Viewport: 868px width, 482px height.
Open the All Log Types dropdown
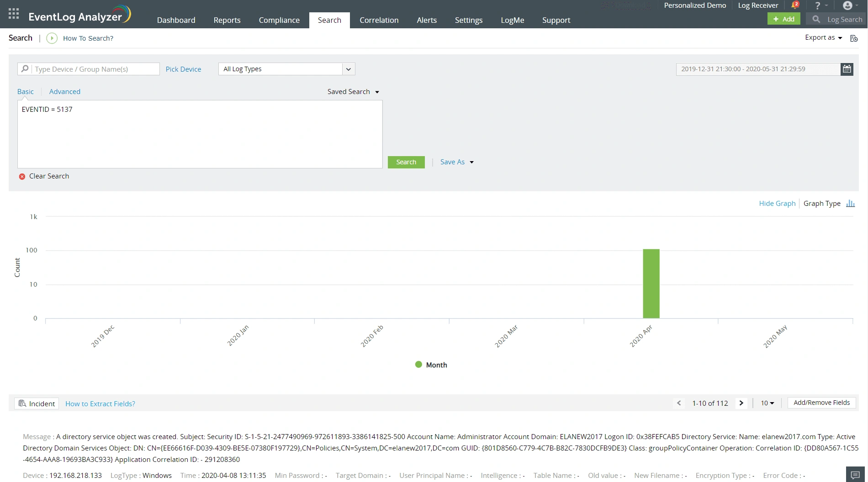tap(286, 69)
